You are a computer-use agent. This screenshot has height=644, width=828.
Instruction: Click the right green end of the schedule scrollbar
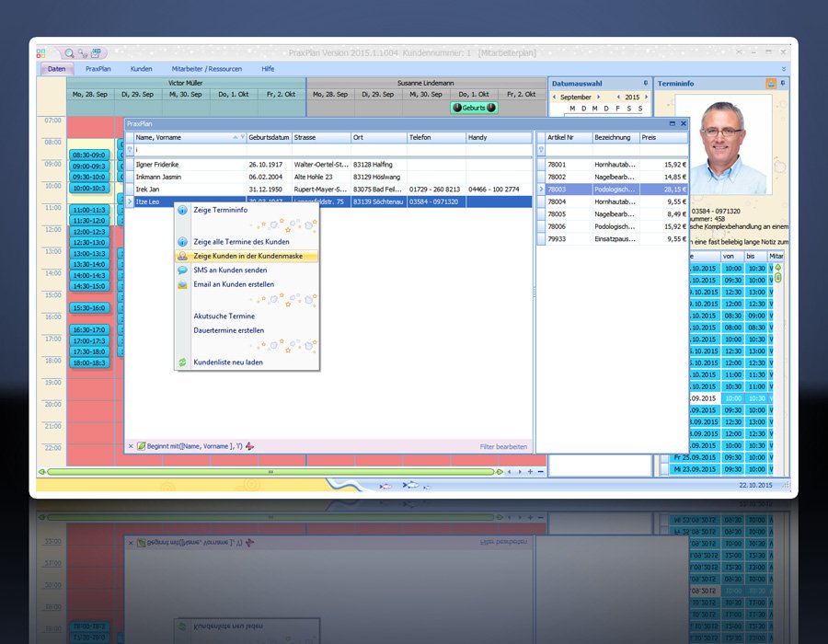click(499, 471)
